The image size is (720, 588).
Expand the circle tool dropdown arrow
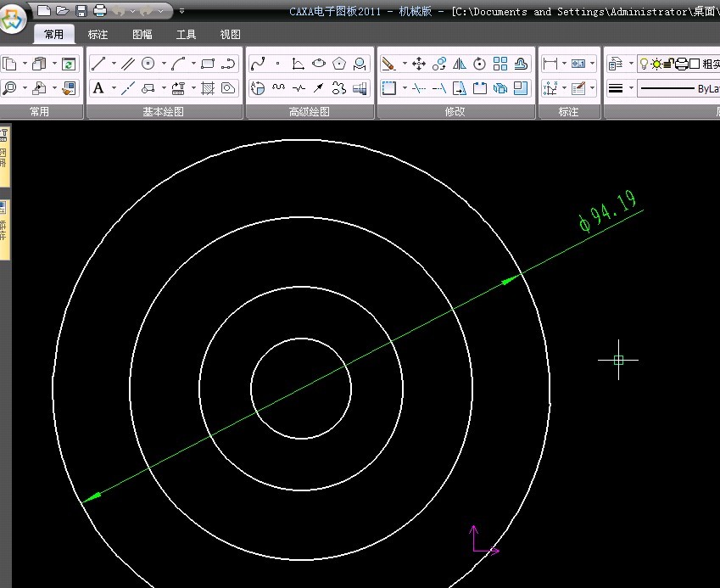pyautogui.click(x=163, y=64)
